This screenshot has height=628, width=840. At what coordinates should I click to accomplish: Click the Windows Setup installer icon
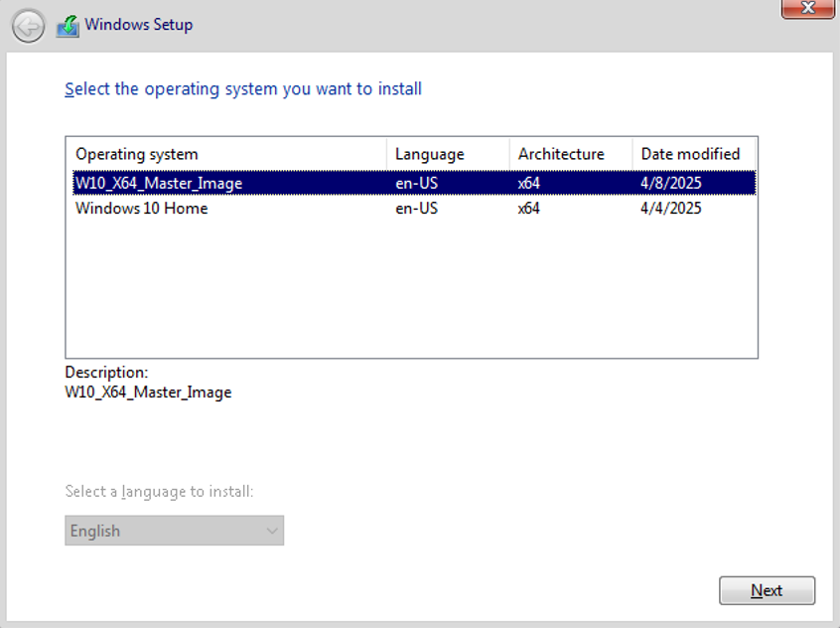68,26
